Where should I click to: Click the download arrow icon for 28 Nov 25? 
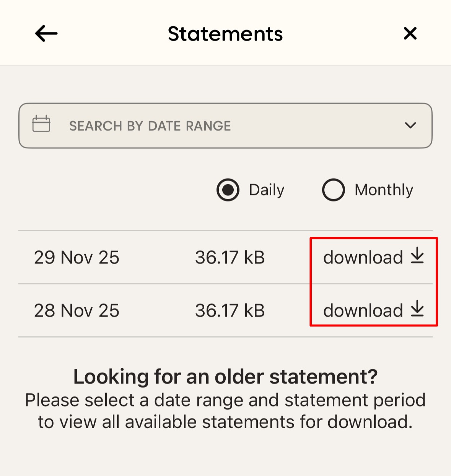coord(418,309)
